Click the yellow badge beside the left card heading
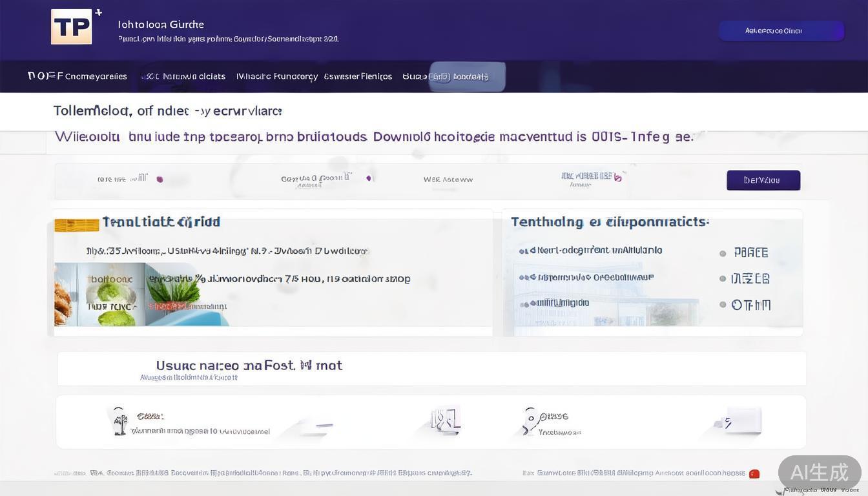This screenshot has height=496, width=868. [x=76, y=225]
